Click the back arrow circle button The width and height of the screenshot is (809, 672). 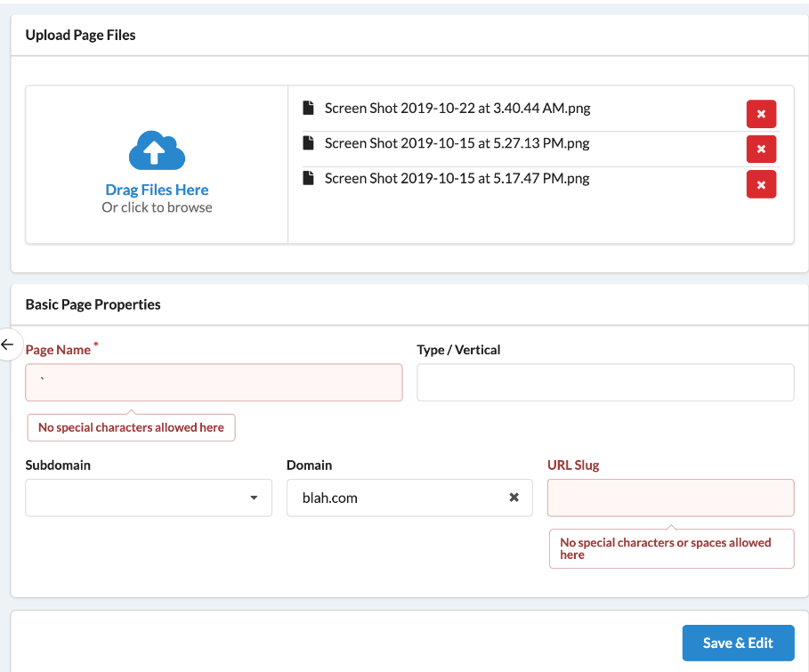click(x=8, y=344)
